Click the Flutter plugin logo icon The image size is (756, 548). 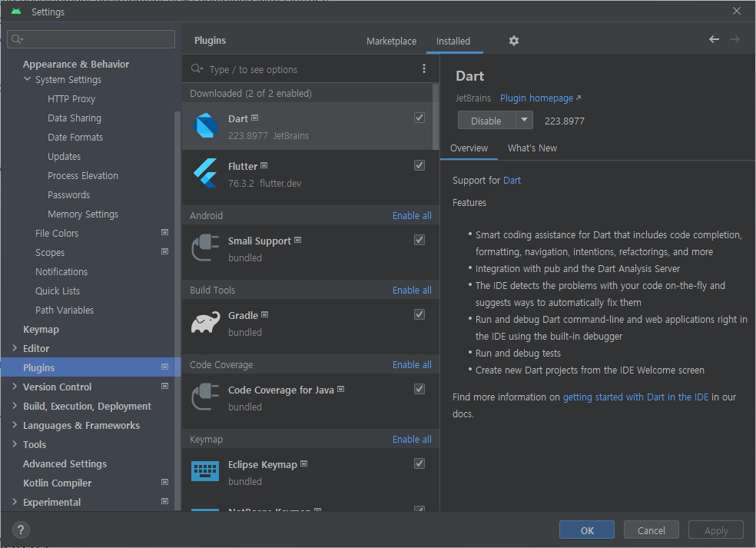(205, 173)
